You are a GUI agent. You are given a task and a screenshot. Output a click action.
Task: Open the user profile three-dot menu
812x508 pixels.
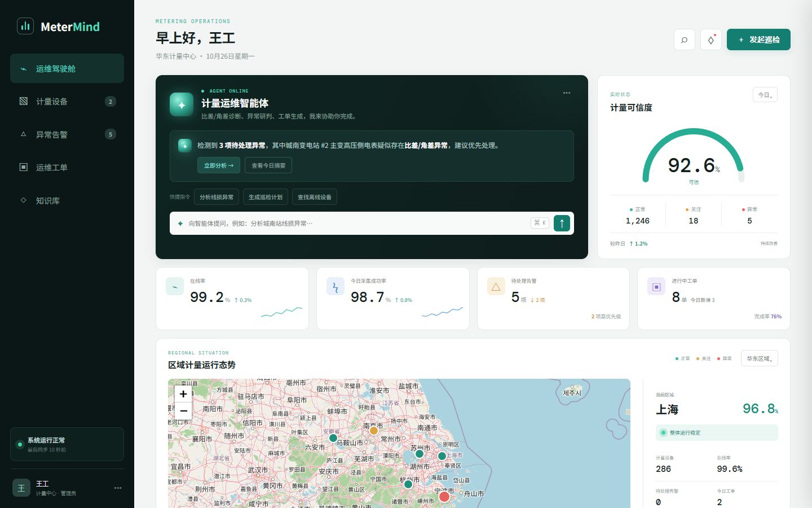point(118,488)
